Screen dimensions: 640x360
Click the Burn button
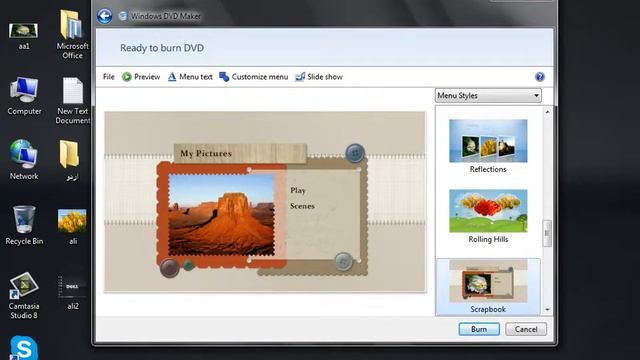pos(479,329)
